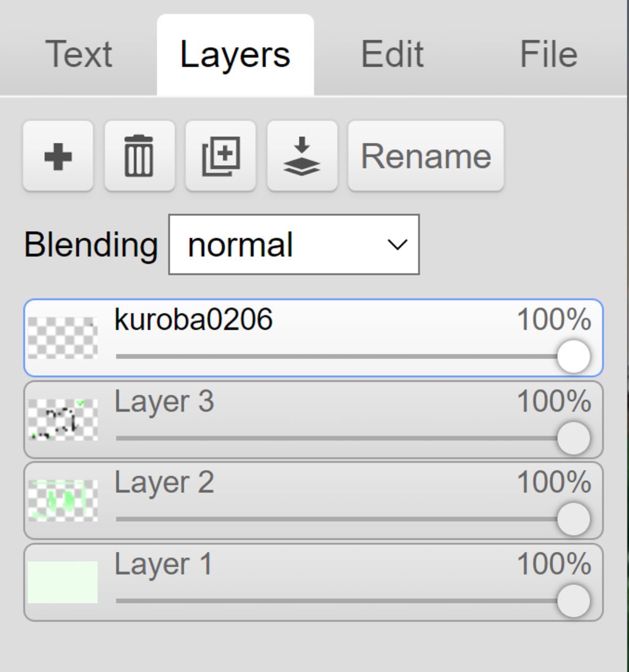629x672 pixels.
Task: Click Layer 1 solid thumbnail
Action: tap(63, 582)
